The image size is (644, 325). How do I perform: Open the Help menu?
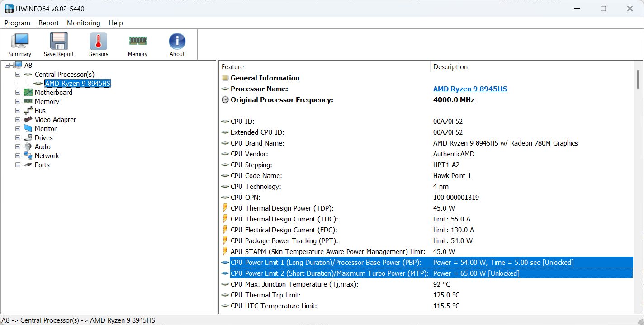(x=116, y=23)
